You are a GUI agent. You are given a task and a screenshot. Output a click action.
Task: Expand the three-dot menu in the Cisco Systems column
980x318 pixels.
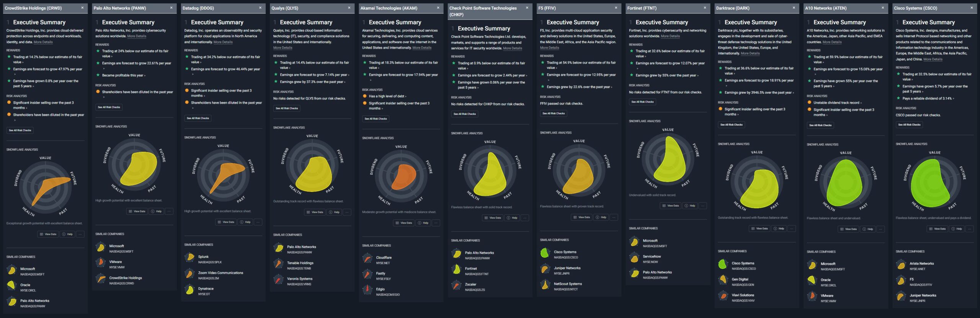coord(970,229)
